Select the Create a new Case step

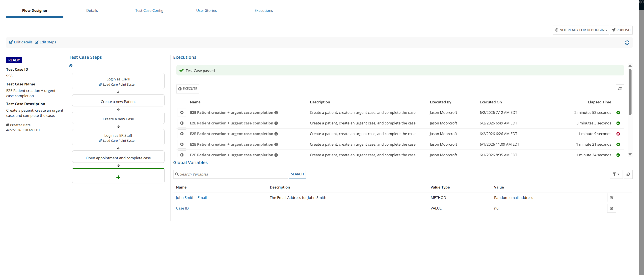pos(118,118)
